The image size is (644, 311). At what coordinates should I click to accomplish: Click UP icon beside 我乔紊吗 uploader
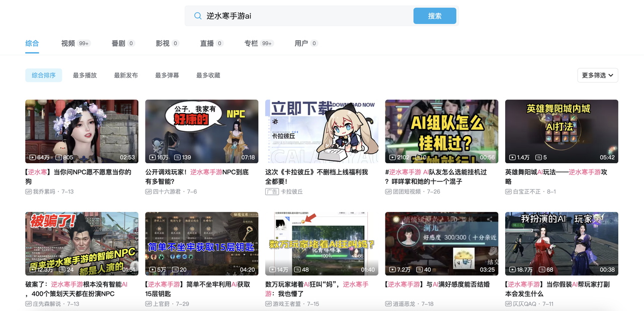point(28,192)
